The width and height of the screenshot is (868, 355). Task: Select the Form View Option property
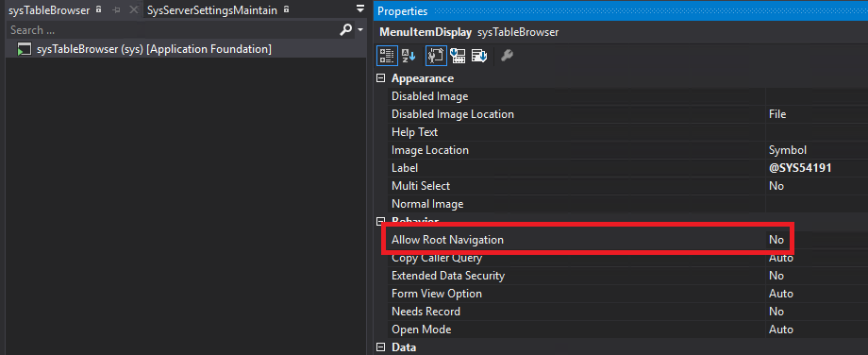[437, 294]
